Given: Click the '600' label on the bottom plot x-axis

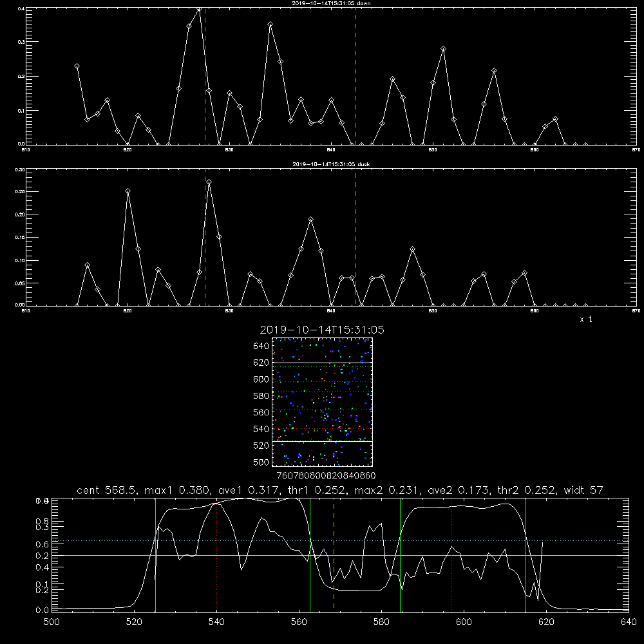Looking at the screenshot, I should (464, 622).
